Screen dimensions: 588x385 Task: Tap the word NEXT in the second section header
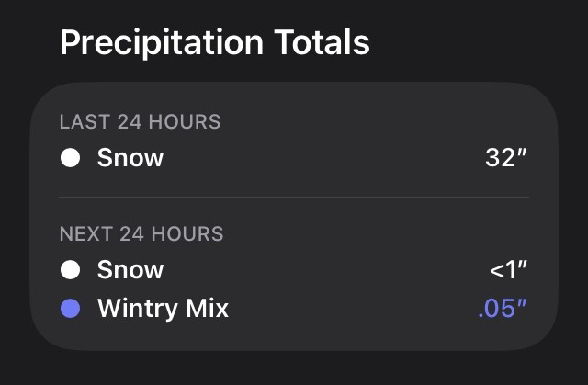tap(84, 233)
